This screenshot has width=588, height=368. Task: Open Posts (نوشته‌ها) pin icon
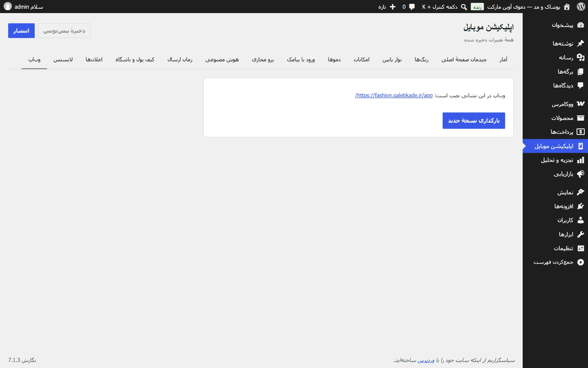[580, 43]
